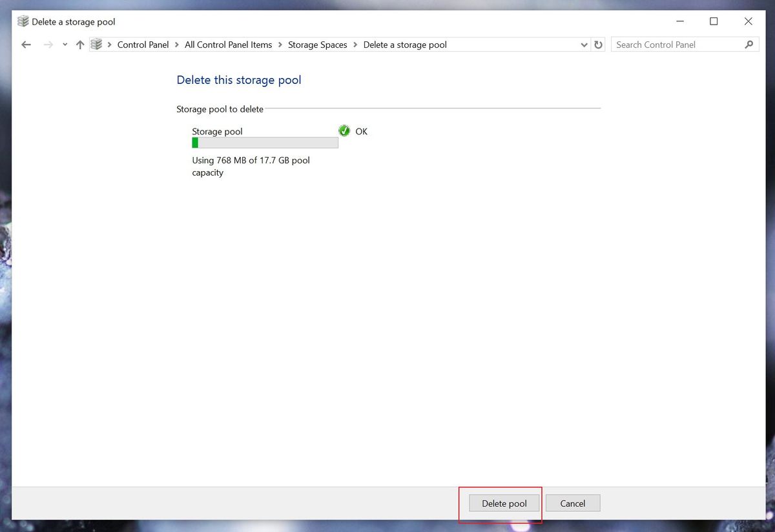Image resolution: width=775 pixels, height=532 pixels.
Task: Expand the chevron after Control Panel breadcrumb
Action: pyautogui.click(x=176, y=45)
